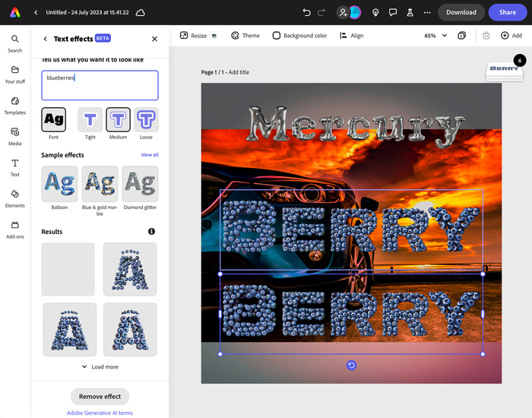Open the Theme menu in toolbar
532x418 pixels.
pyautogui.click(x=245, y=36)
